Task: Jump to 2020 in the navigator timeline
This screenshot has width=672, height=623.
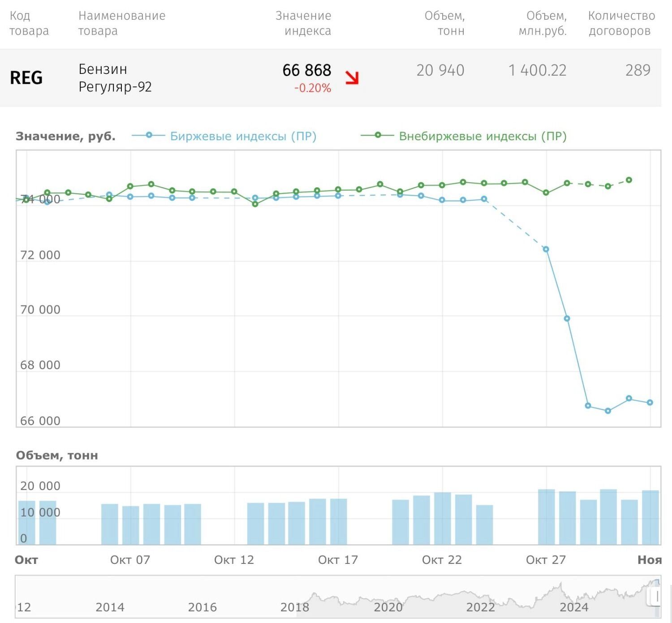Action: point(388,607)
